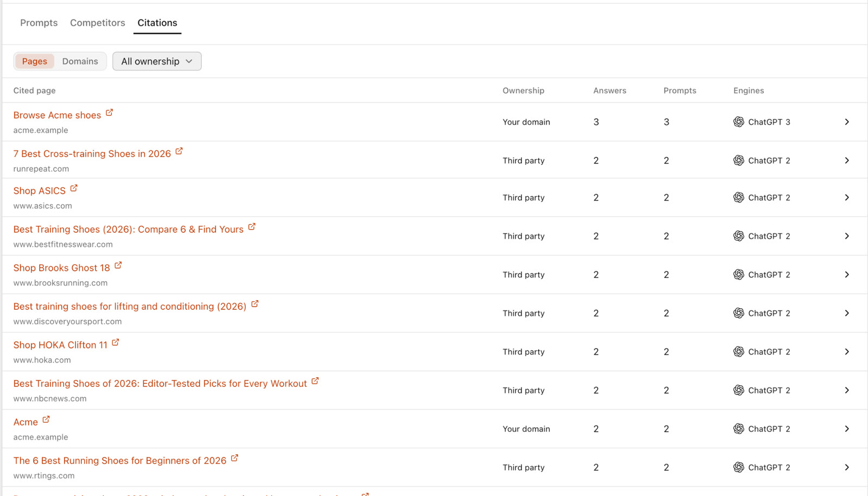Open the All ownership filter dropdown

(157, 61)
